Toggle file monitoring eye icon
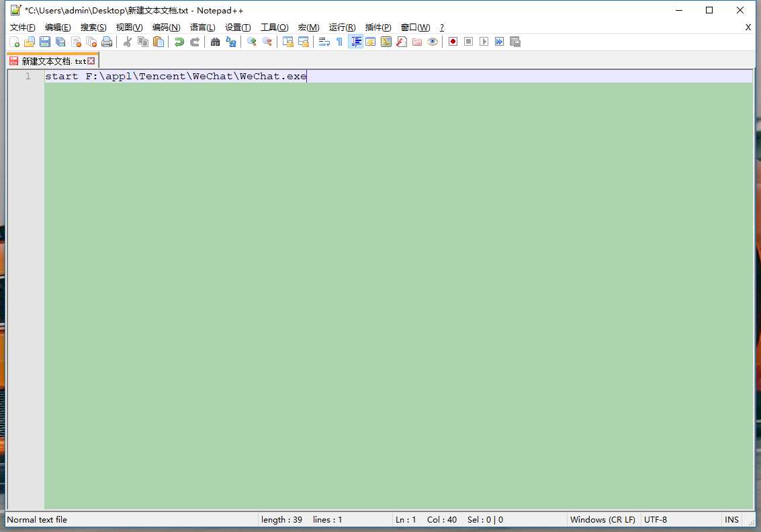761x532 pixels. coord(433,42)
